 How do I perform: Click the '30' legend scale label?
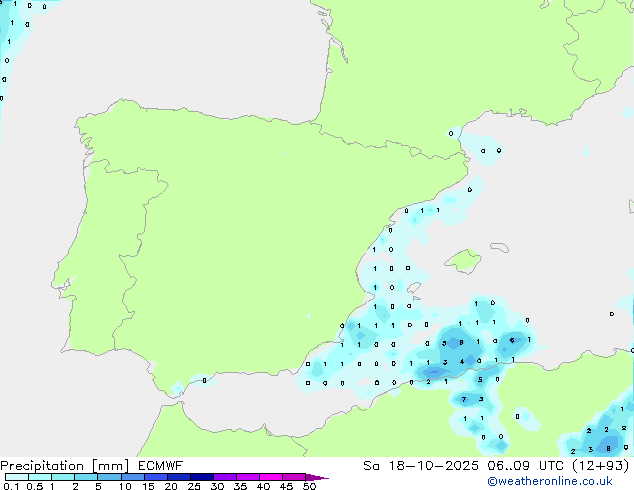pyautogui.click(x=217, y=486)
